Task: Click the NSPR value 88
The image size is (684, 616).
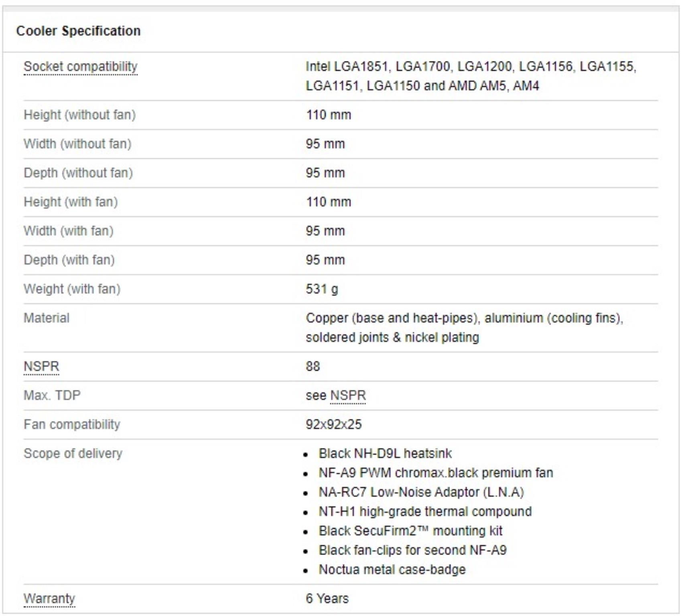Action: coord(313,366)
